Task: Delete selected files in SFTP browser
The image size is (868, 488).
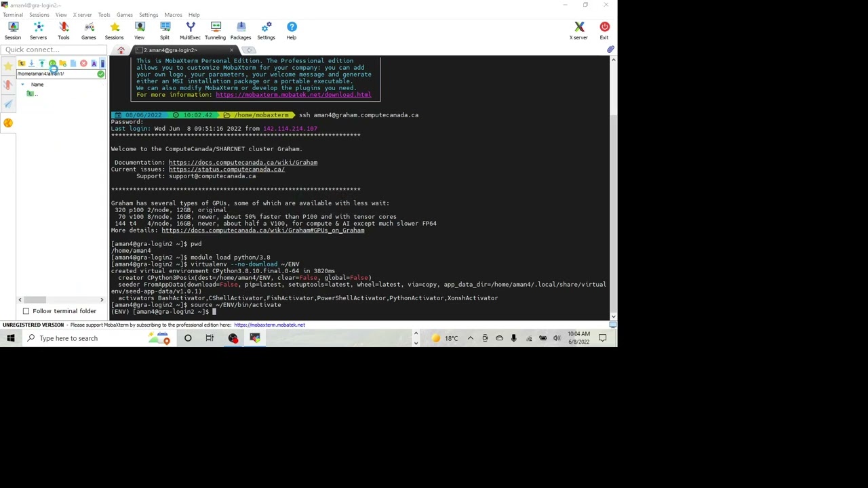Action: tap(83, 63)
